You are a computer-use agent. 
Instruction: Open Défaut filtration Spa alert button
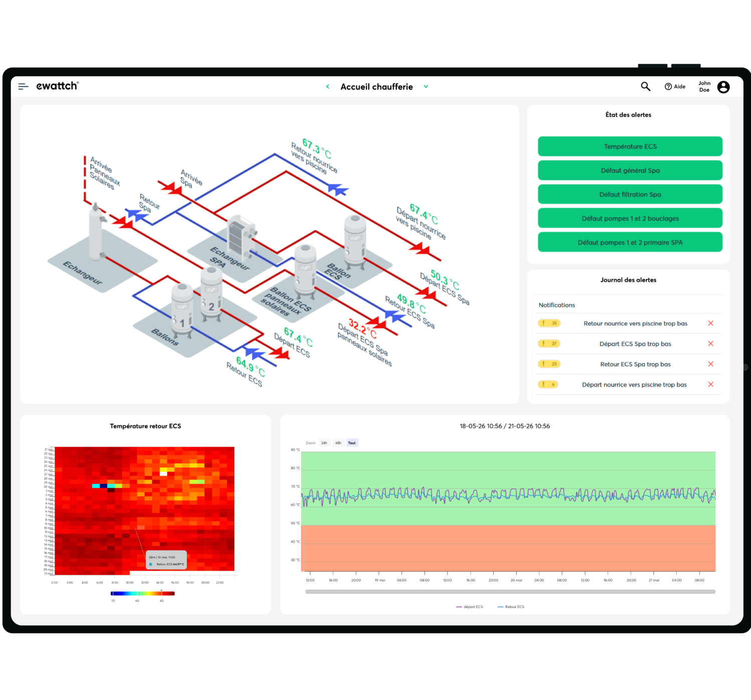coord(630,195)
